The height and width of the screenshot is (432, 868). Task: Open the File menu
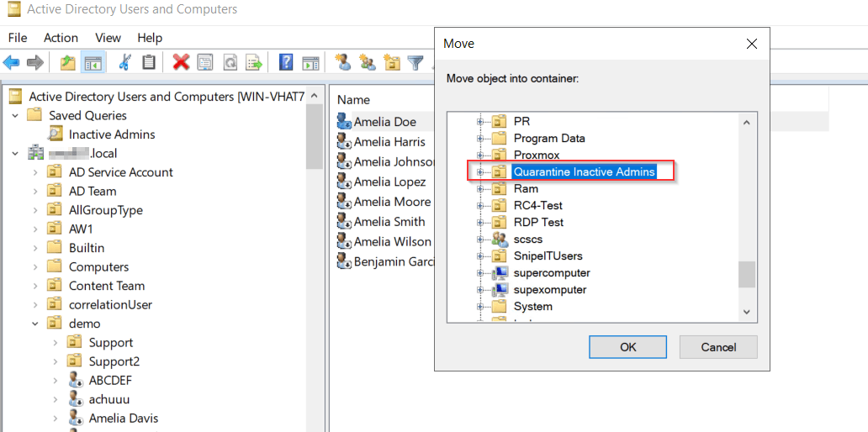coord(18,38)
